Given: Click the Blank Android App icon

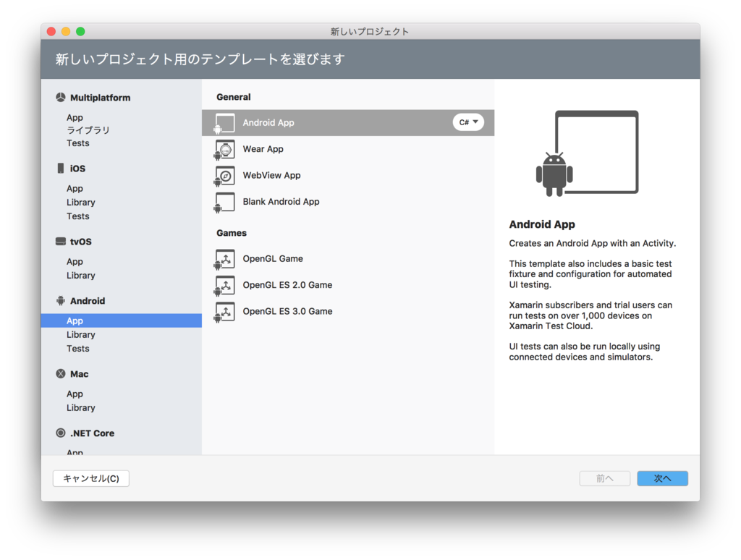Looking at the screenshot, I should tap(224, 203).
